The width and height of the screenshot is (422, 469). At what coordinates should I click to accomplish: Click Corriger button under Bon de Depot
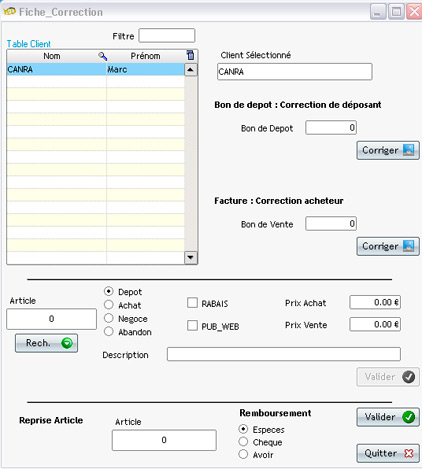tap(388, 150)
